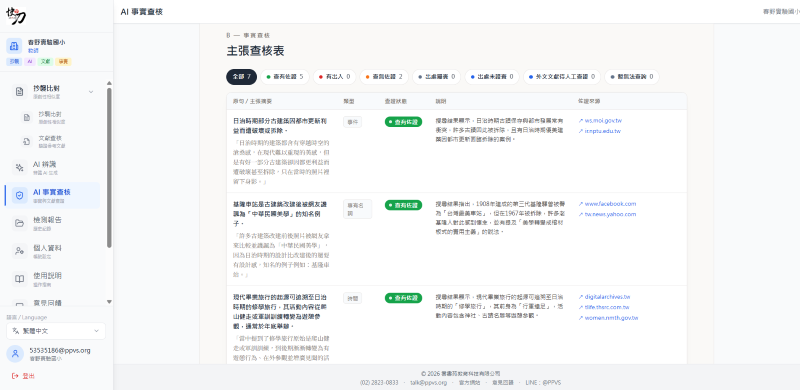Go to AI 辨識 page
The height and width of the screenshot is (390, 800).
click(x=53, y=167)
